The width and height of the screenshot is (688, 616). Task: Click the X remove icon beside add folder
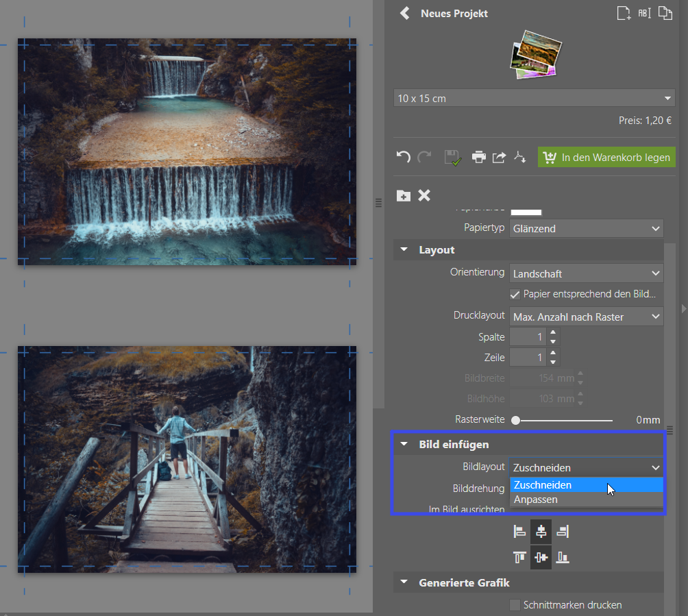[x=424, y=195]
